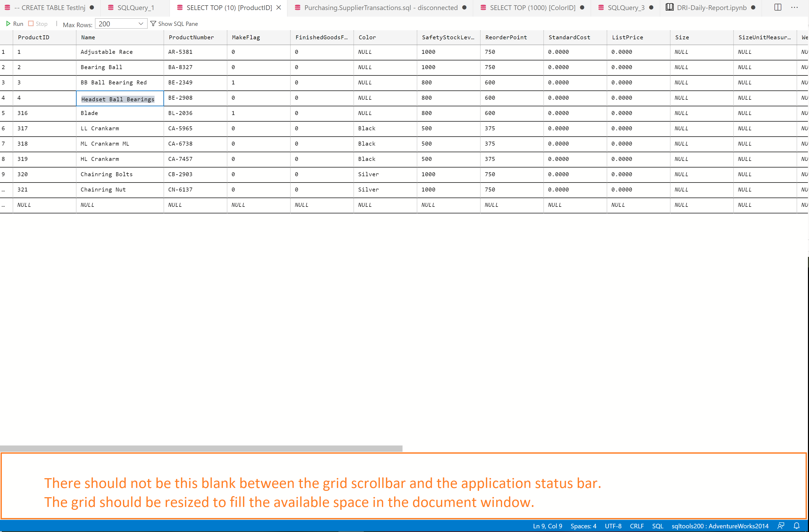The height and width of the screenshot is (532, 809).
Task: Click the ProductID column header to sort
Action: [33, 37]
